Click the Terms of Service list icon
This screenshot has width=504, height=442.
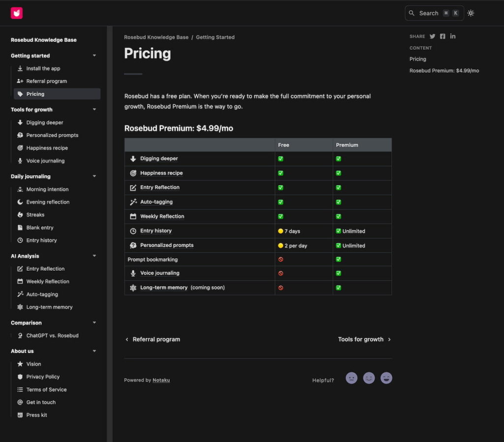[x=20, y=390]
